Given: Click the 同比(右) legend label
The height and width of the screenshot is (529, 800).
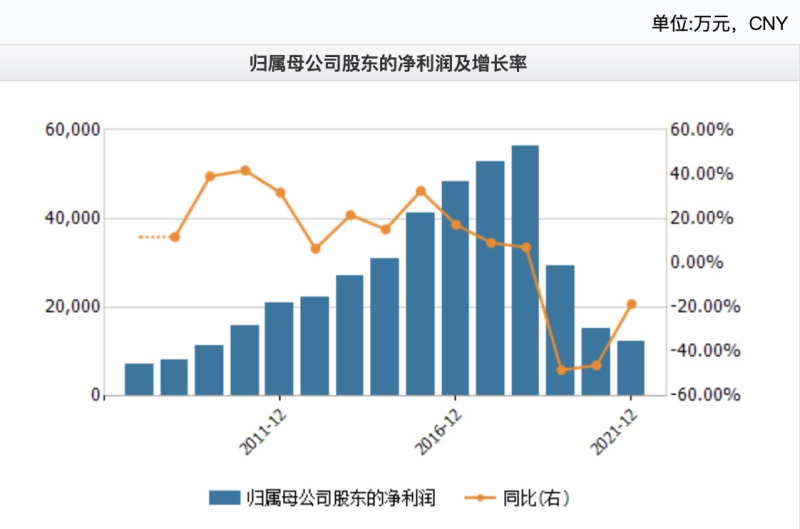Looking at the screenshot, I should point(536,498).
